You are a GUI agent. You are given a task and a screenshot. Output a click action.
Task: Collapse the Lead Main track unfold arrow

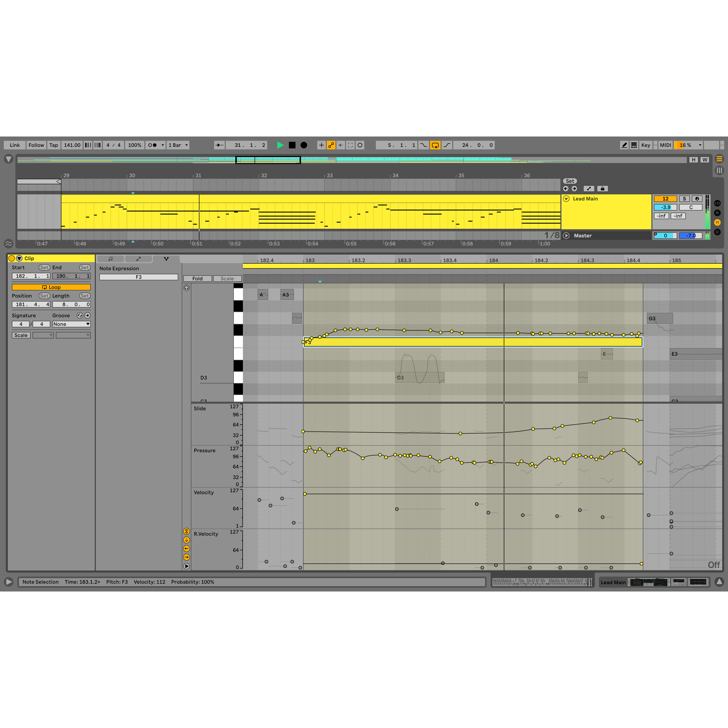[x=566, y=199]
